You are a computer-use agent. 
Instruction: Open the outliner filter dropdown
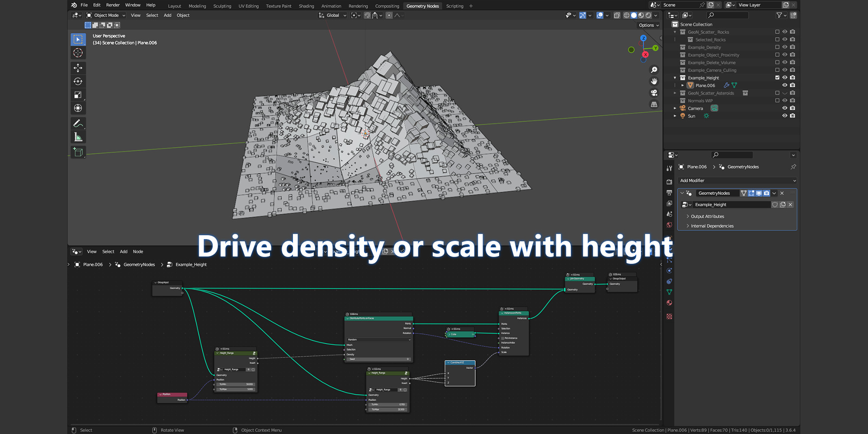tap(781, 15)
